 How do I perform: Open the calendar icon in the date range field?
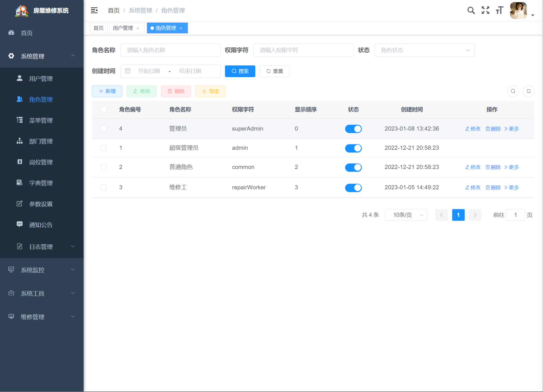pos(128,71)
